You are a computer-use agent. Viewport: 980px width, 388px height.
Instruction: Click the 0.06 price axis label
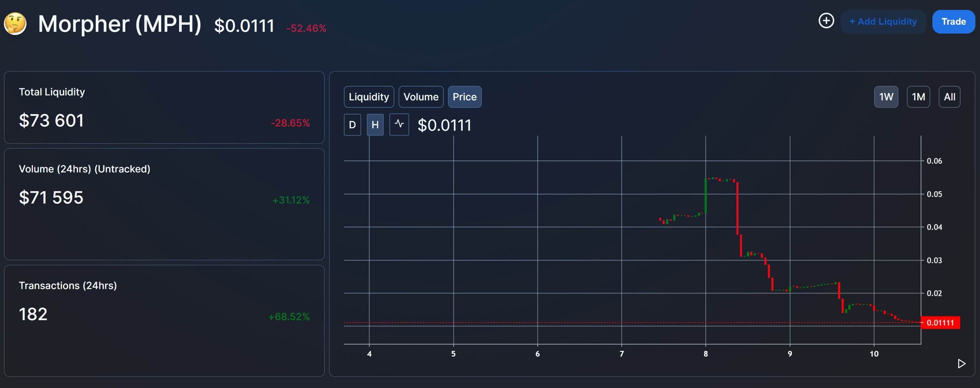[934, 161]
